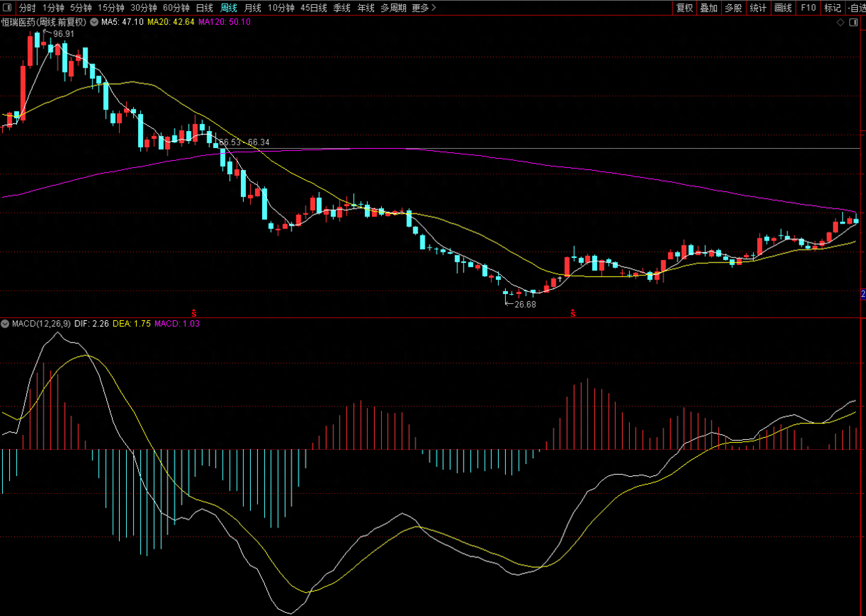Image resolution: width=866 pixels, height=616 pixels.
Task: Click the left red S marker
Action: coord(194,313)
